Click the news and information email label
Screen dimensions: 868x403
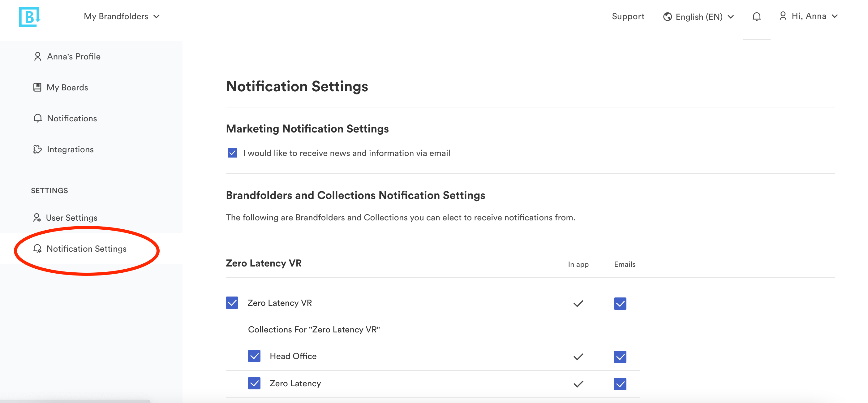pyautogui.click(x=346, y=153)
